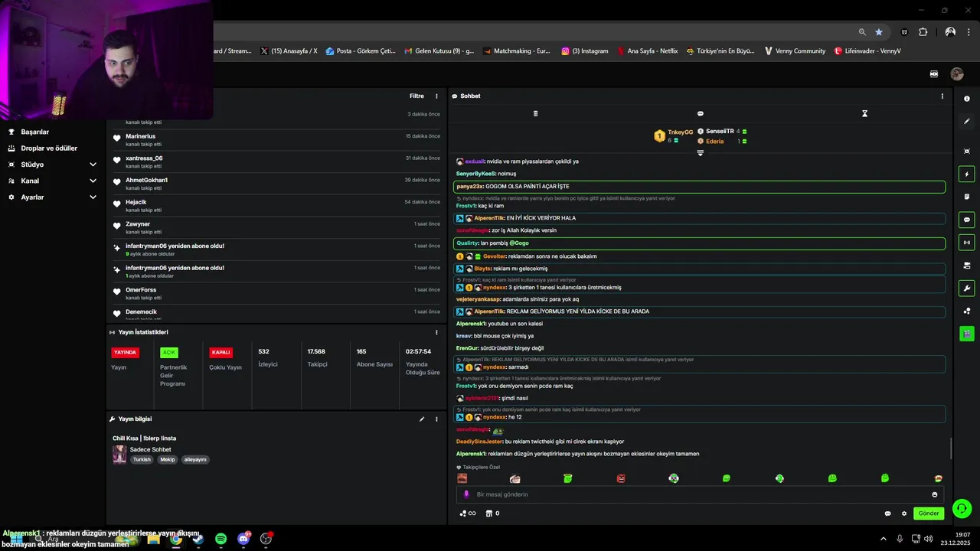Open the green headset support button
980x551 pixels.
(x=962, y=508)
